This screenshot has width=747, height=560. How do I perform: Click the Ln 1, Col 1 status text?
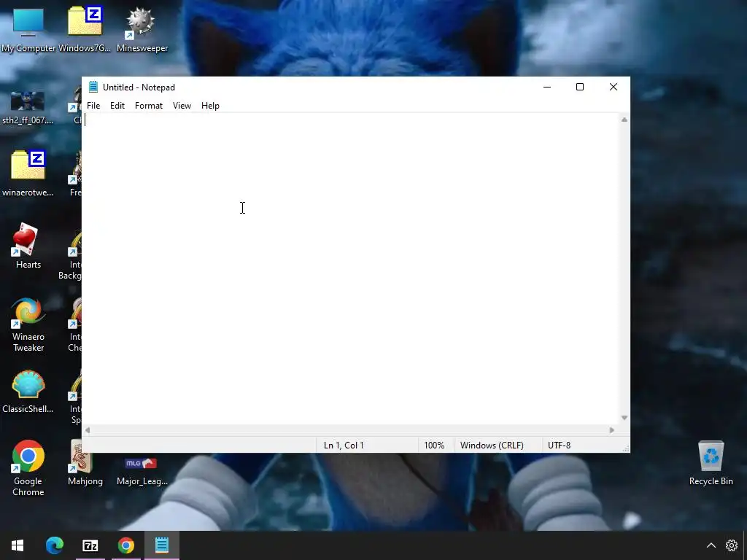click(x=344, y=446)
